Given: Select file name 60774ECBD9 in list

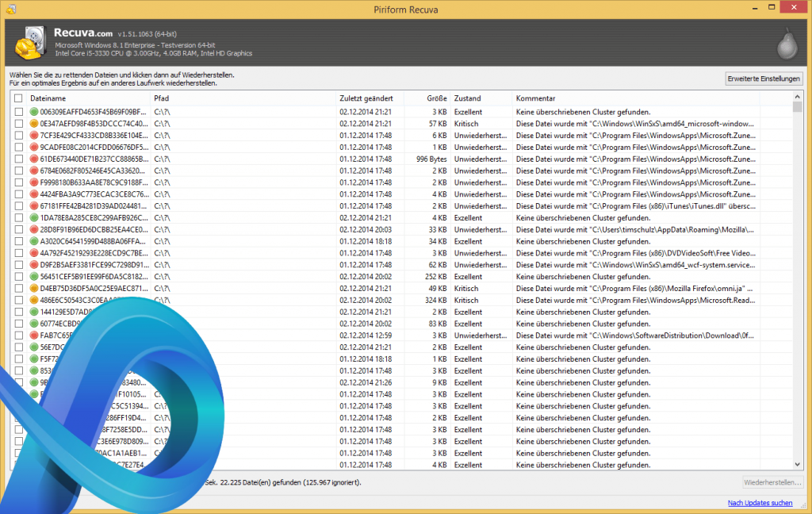Looking at the screenshot, I should point(60,324).
